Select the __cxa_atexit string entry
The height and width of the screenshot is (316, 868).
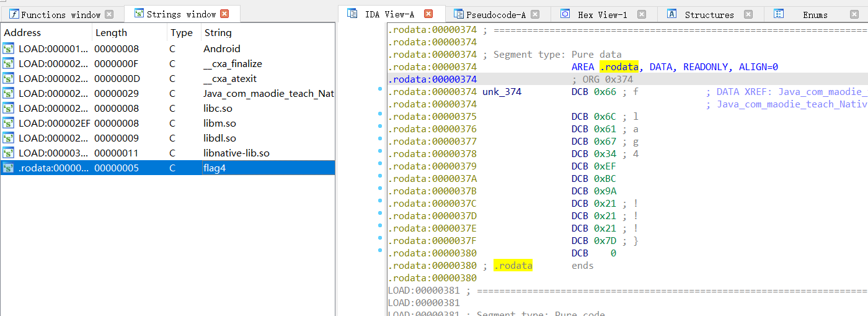[x=167, y=78]
